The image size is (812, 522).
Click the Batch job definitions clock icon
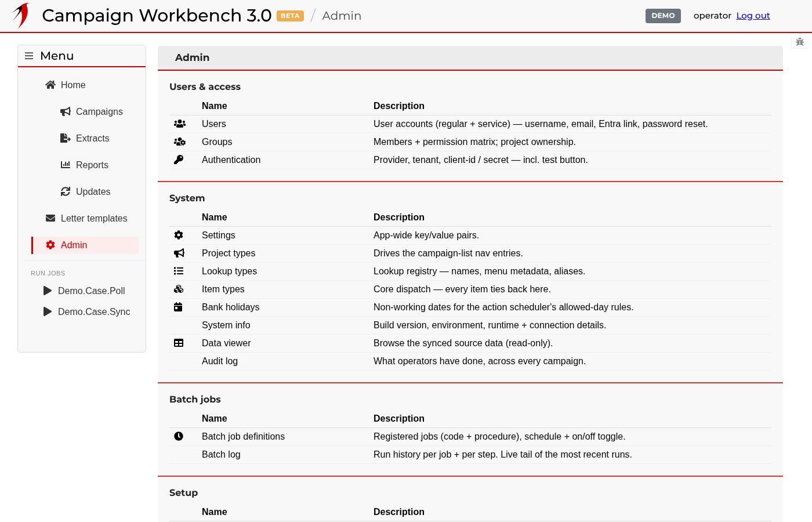[179, 436]
